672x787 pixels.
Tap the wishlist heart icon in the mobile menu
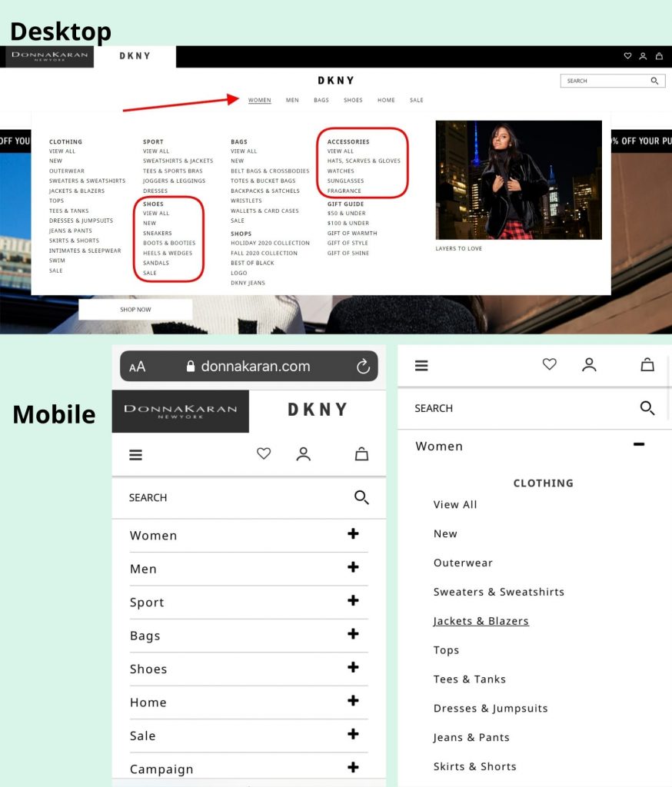pos(264,453)
